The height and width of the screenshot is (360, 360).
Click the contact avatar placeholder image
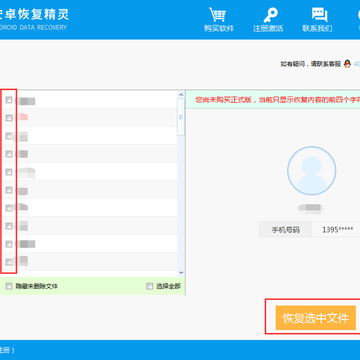312,171
